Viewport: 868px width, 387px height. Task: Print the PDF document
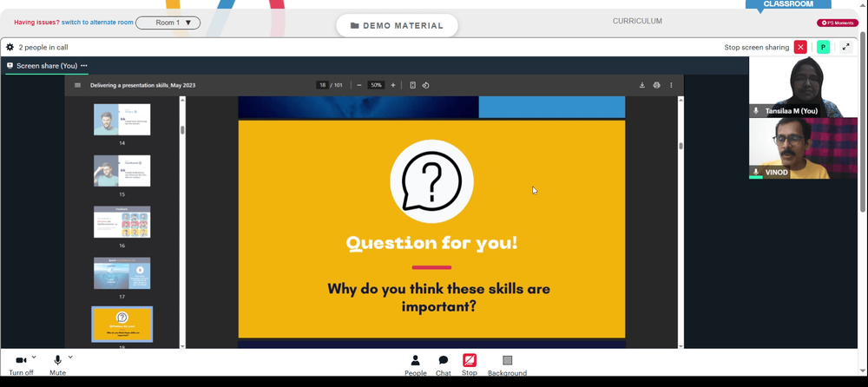tap(656, 85)
